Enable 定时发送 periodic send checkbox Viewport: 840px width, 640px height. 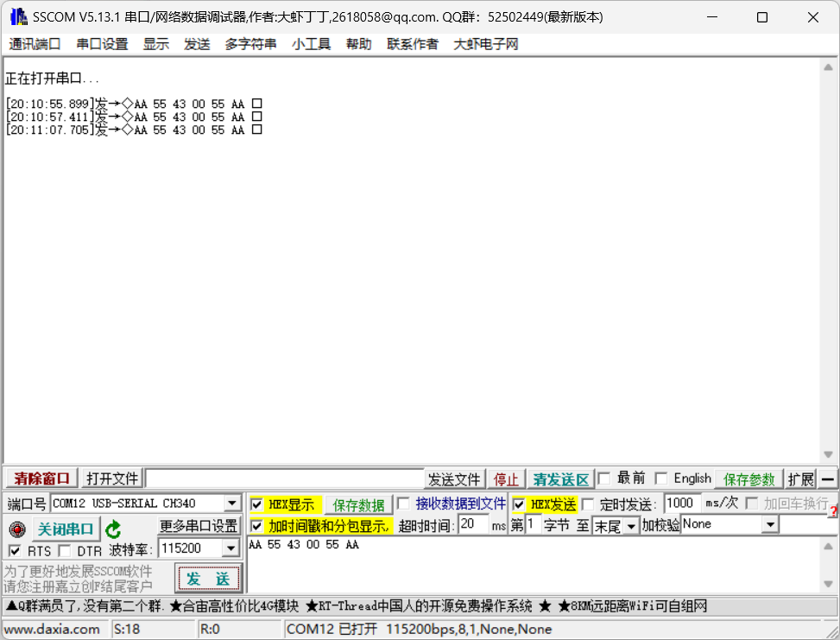(589, 504)
